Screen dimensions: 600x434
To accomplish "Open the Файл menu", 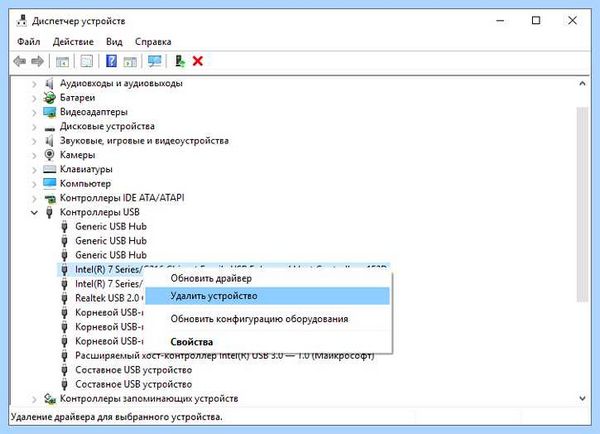I will pos(29,42).
